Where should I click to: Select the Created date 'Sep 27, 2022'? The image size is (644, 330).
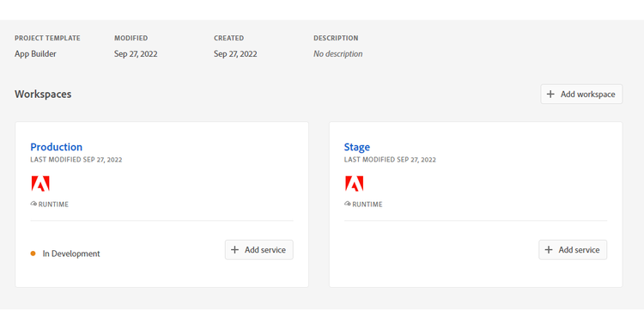click(x=235, y=54)
